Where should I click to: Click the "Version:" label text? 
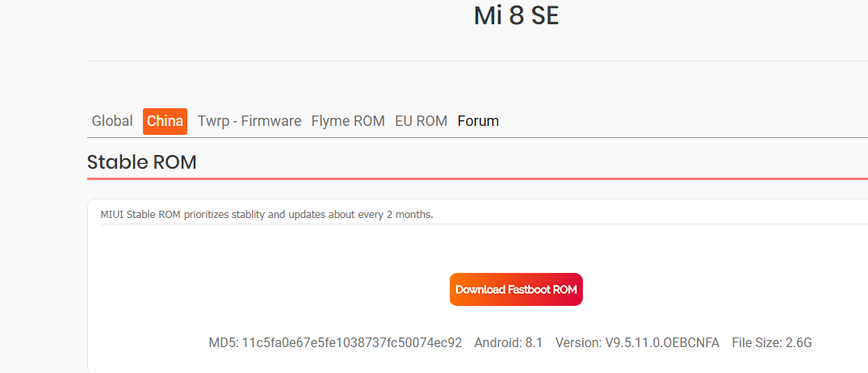(x=578, y=343)
